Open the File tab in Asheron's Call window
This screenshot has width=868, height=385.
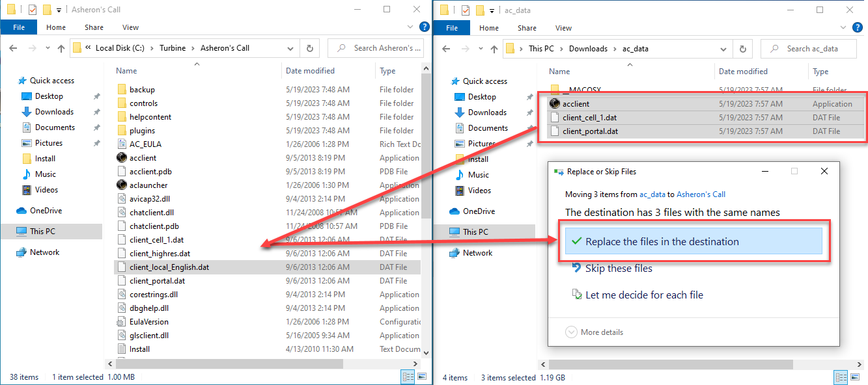click(19, 27)
